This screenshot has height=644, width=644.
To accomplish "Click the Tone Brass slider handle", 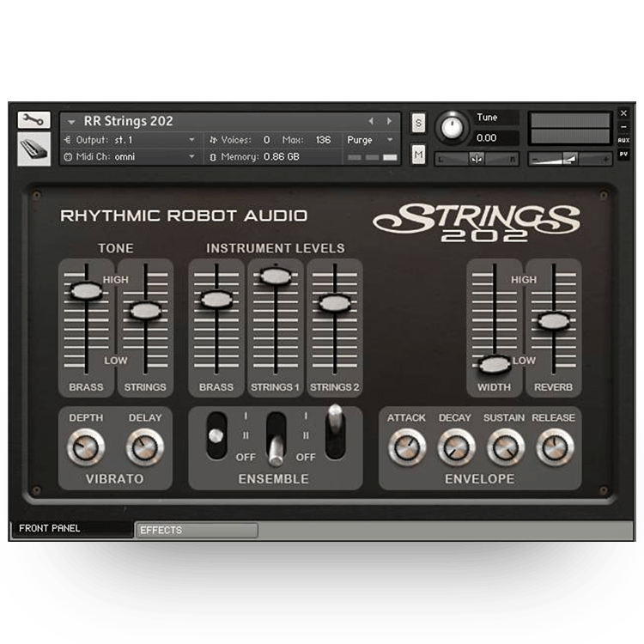I will coord(86,291).
